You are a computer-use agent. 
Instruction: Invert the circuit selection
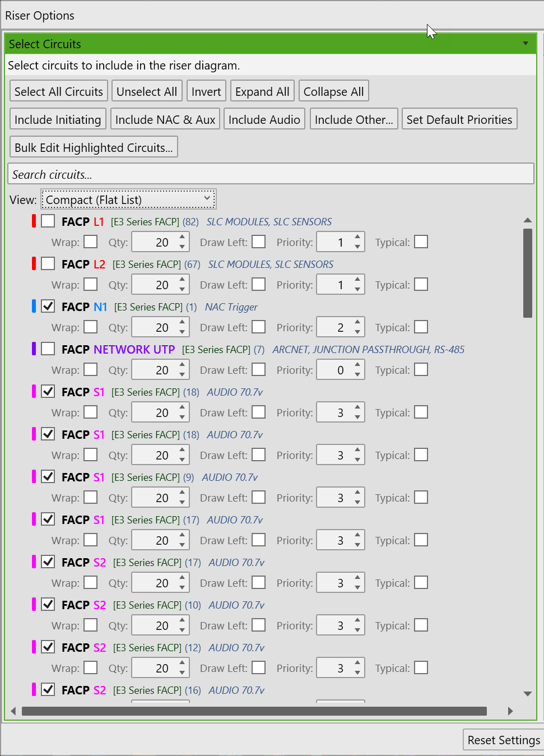click(206, 91)
